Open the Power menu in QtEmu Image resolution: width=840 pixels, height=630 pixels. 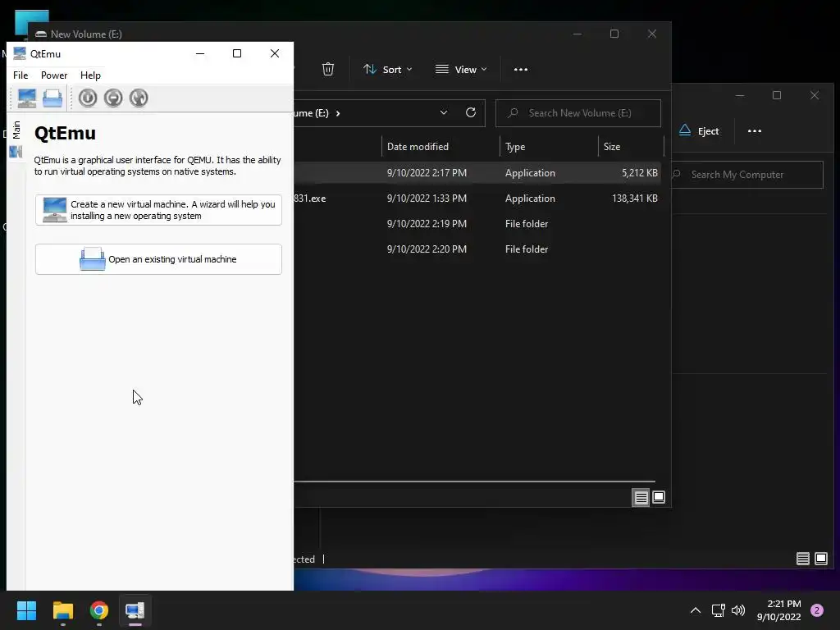pos(54,75)
